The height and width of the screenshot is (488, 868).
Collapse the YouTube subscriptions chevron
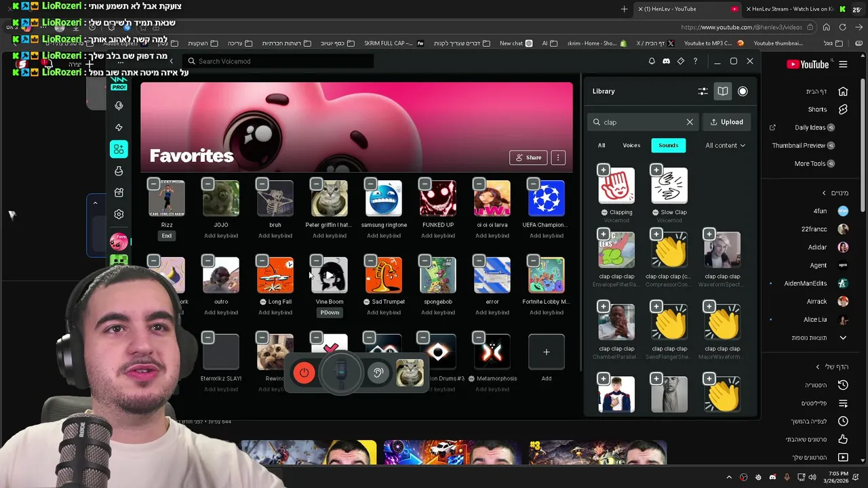pyautogui.click(x=825, y=193)
